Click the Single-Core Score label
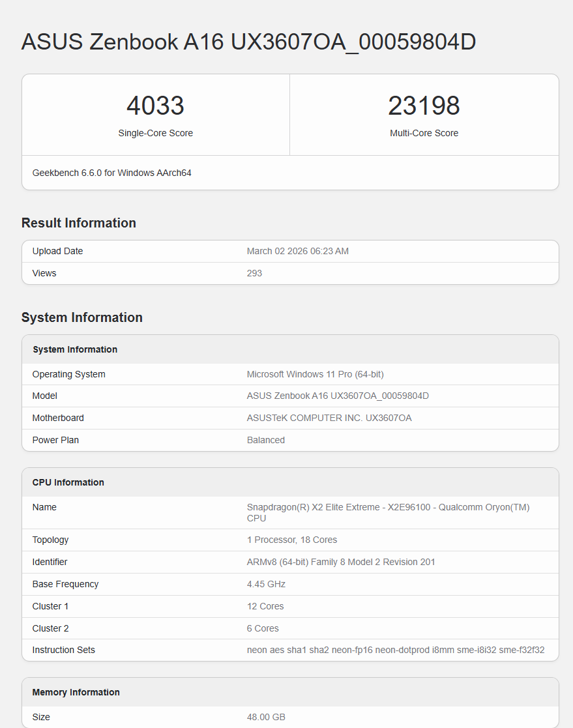This screenshot has width=573, height=728. (155, 133)
